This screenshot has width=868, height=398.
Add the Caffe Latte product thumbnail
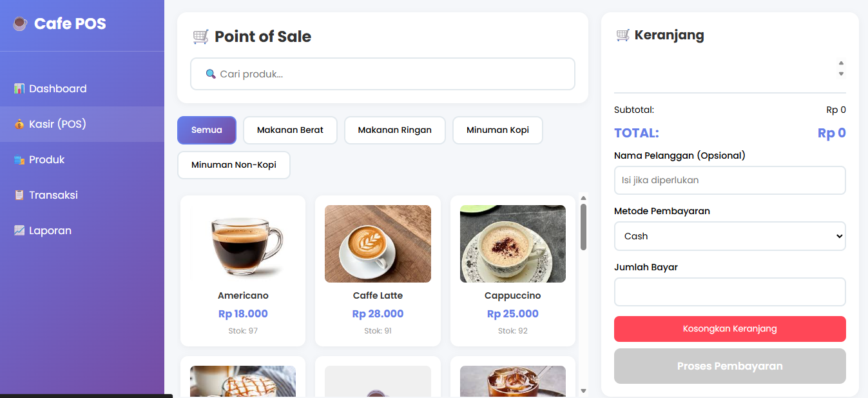[x=378, y=244]
